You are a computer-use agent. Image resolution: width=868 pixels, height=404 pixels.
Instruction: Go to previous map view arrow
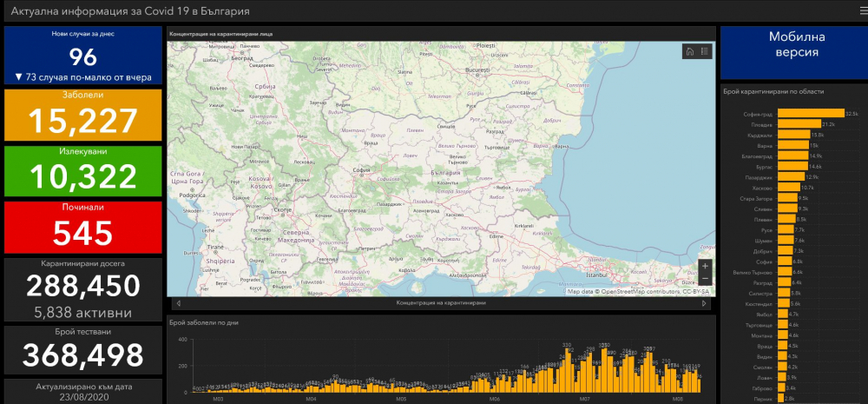pyautogui.click(x=178, y=303)
